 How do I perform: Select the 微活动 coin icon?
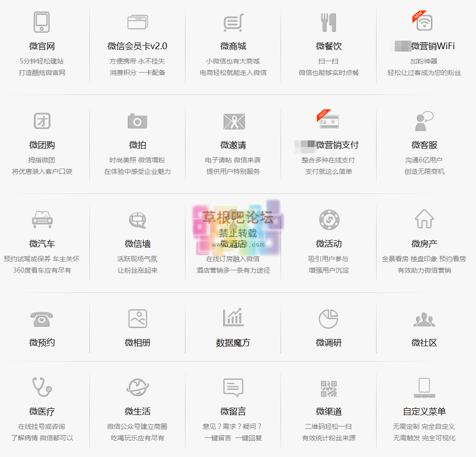click(x=328, y=220)
